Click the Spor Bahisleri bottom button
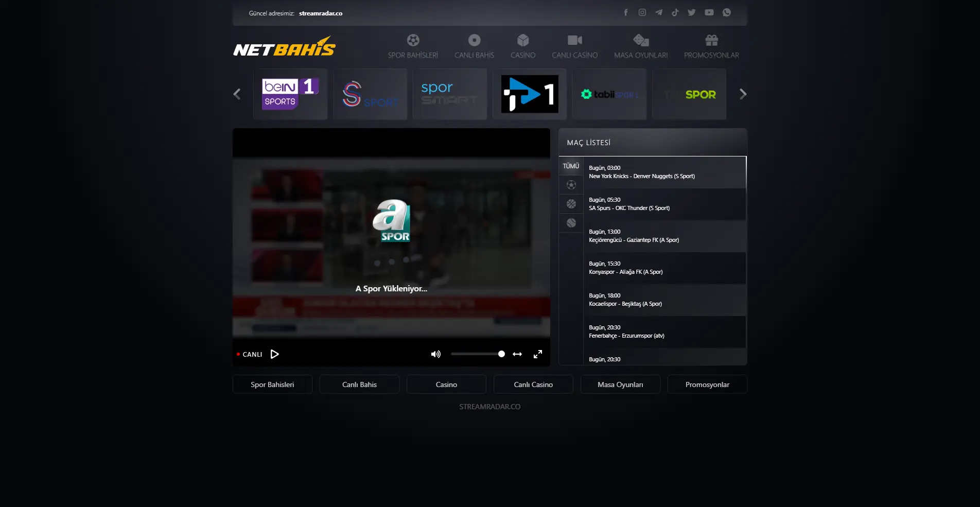Viewport: 980px width, 507px height. point(272,384)
